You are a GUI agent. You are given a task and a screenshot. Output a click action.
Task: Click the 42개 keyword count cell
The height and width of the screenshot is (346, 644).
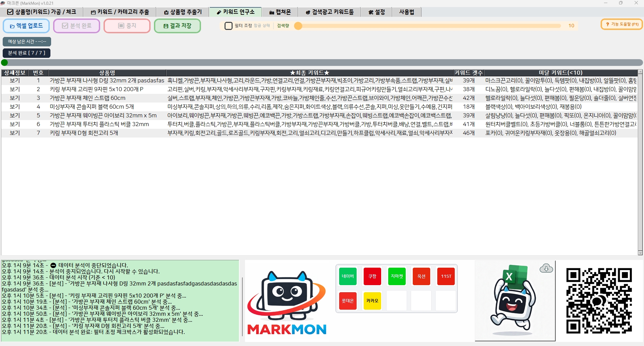click(x=469, y=98)
